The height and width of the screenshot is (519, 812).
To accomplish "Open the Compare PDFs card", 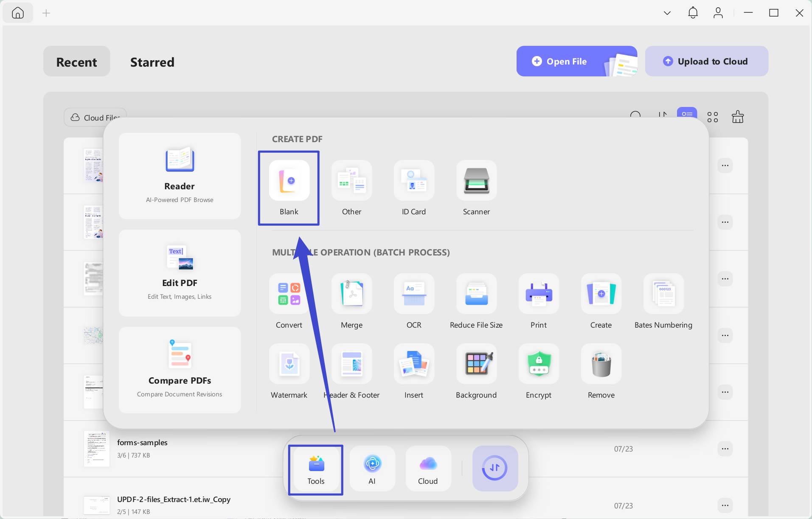I will point(180,370).
